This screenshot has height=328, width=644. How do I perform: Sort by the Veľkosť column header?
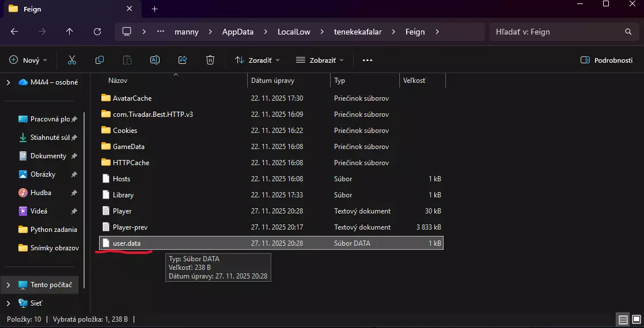pos(414,81)
